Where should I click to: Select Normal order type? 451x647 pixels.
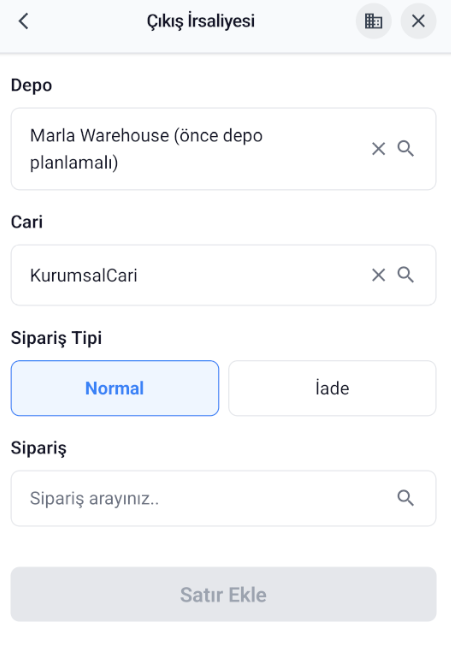tap(115, 388)
